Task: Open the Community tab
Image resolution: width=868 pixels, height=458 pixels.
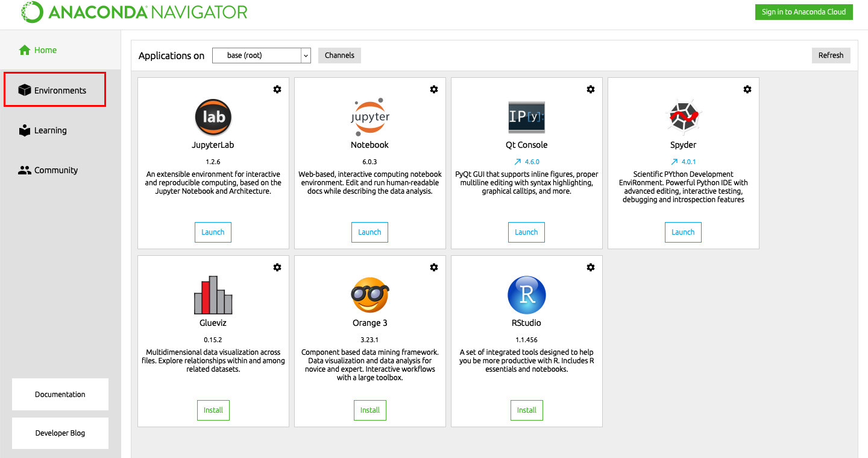Action: [60, 170]
